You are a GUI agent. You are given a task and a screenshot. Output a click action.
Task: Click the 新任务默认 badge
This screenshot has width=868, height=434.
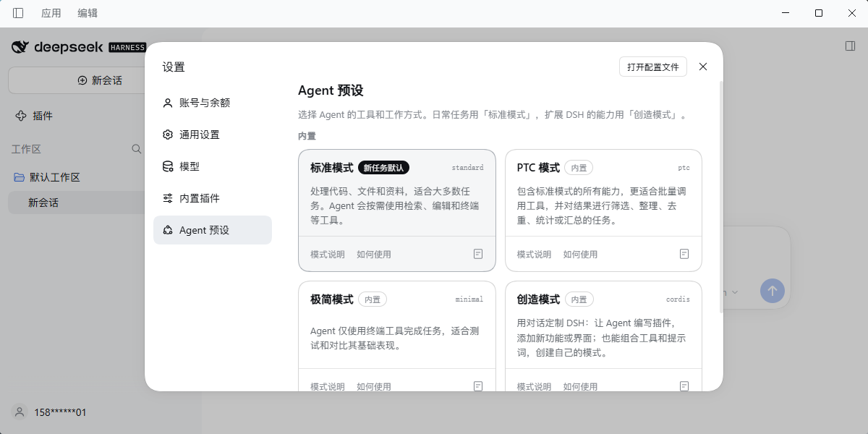[383, 168]
